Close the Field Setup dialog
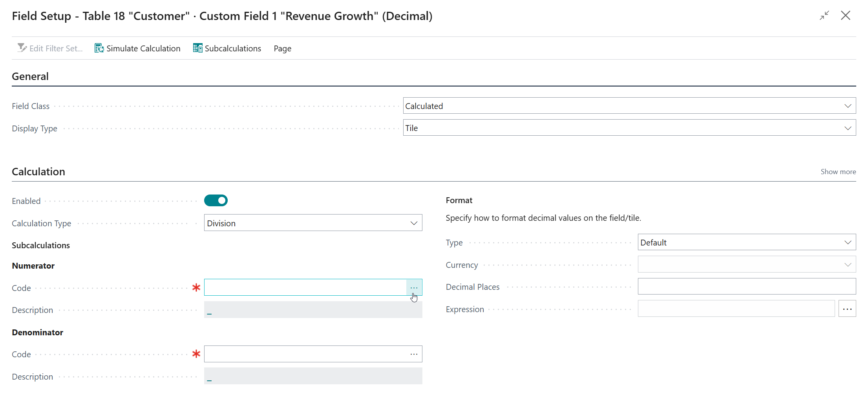The height and width of the screenshot is (400, 868). pyautogui.click(x=845, y=16)
